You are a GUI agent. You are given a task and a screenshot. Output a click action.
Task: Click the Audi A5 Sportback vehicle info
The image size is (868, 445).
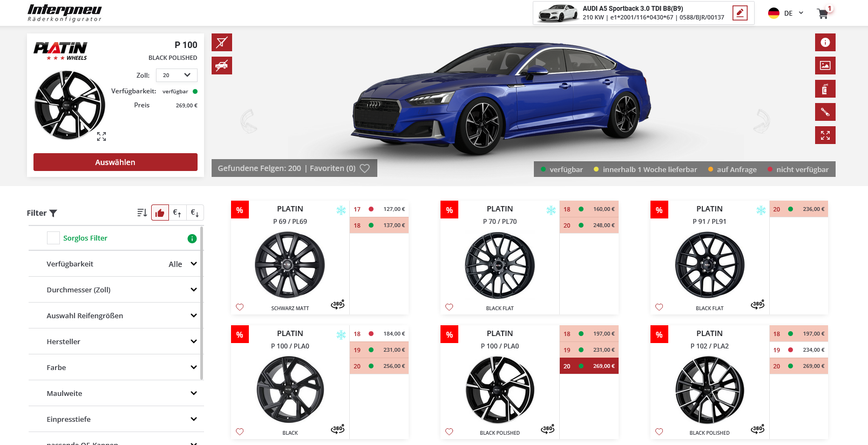coord(643,13)
